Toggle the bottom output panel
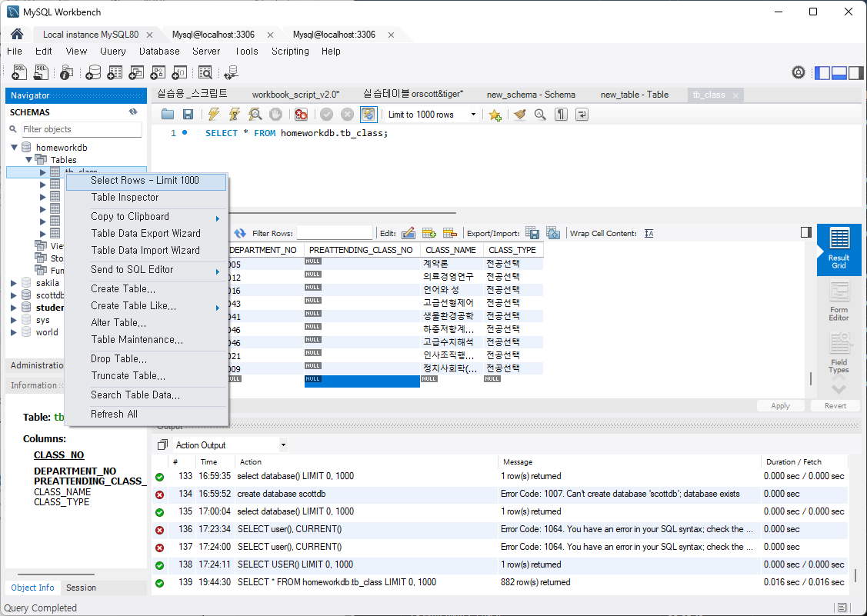Screen dimensions: 867x616 (x=839, y=72)
